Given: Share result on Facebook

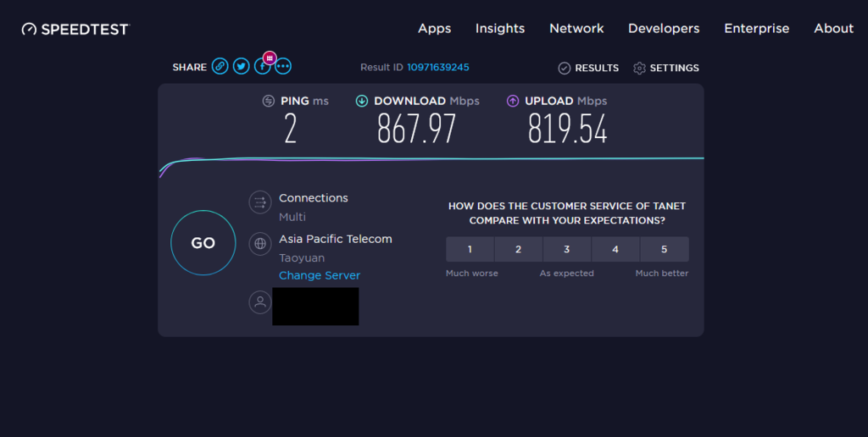Looking at the screenshot, I should pyautogui.click(x=262, y=67).
